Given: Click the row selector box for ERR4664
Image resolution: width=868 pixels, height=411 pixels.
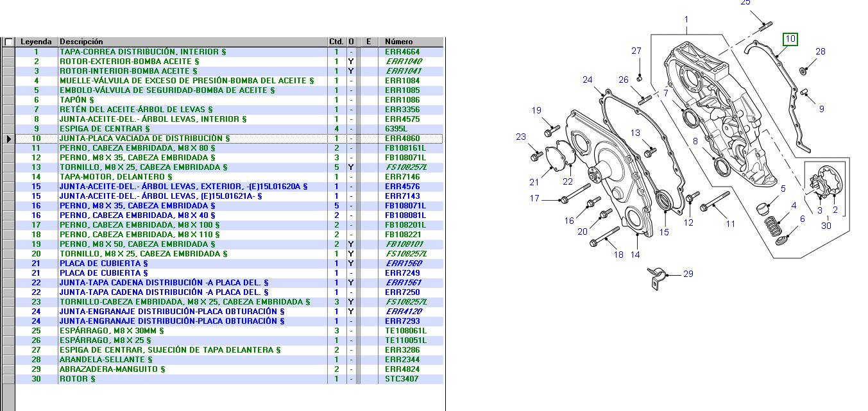Looking at the screenshot, I should tap(8, 52).
